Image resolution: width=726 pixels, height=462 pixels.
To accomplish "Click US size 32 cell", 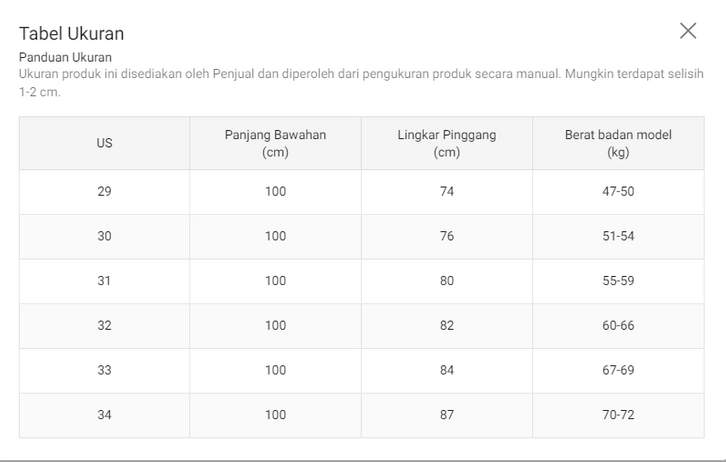I will 104,325.
